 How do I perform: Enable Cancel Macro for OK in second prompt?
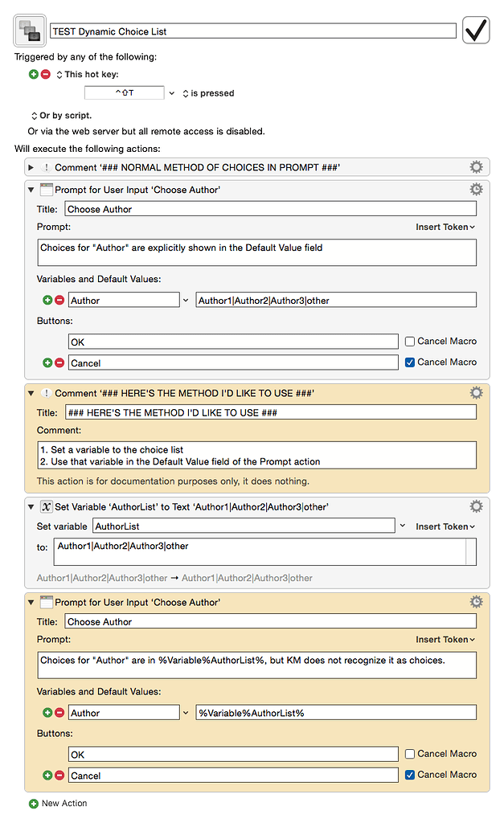click(x=410, y=754)
